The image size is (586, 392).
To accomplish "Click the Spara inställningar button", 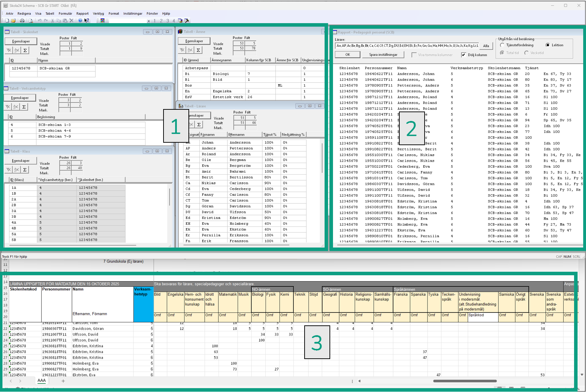I will tap(383, 55).
